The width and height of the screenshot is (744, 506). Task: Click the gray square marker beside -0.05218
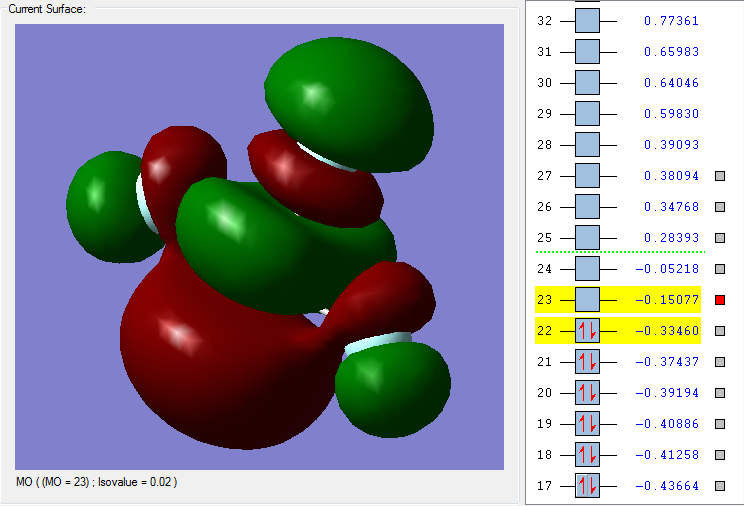720,269
